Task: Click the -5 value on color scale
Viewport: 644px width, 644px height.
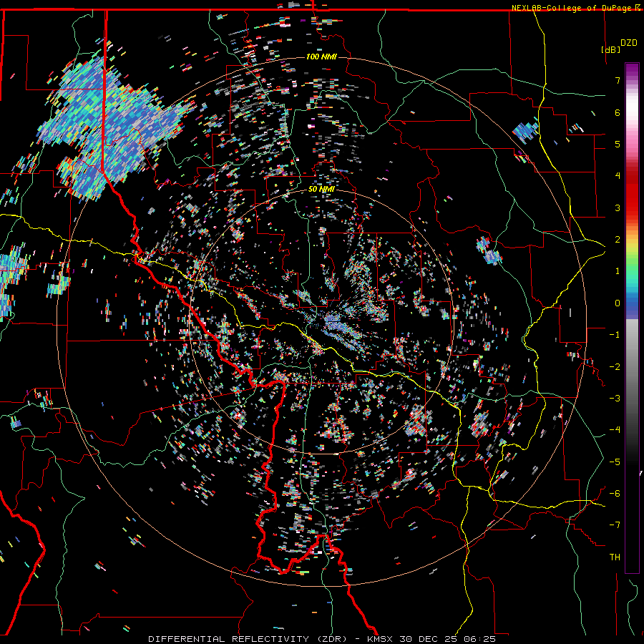Action: 615,462
